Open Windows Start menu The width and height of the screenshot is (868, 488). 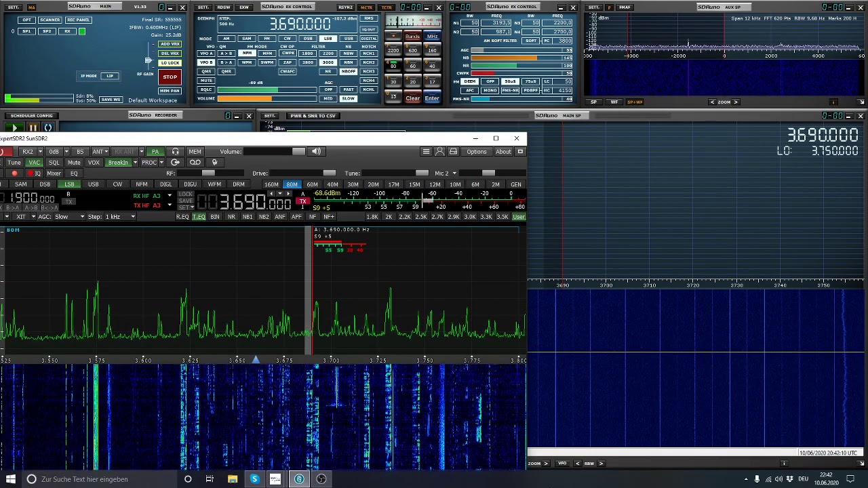coord(11,479)
